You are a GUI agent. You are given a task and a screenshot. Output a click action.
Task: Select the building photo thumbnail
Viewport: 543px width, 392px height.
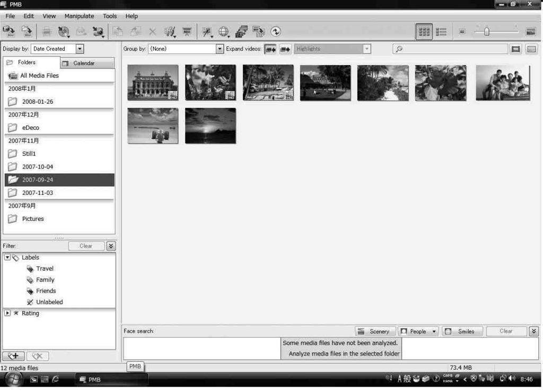(x=153, y=83)
